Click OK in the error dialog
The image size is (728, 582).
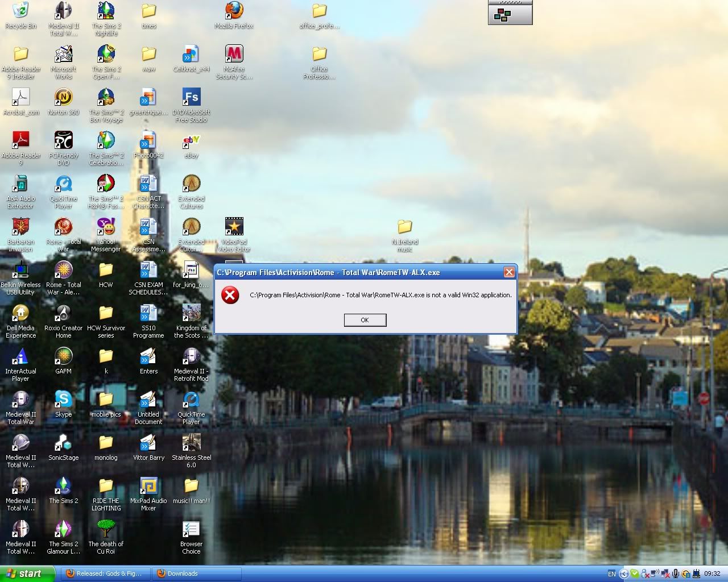[365, 320]
